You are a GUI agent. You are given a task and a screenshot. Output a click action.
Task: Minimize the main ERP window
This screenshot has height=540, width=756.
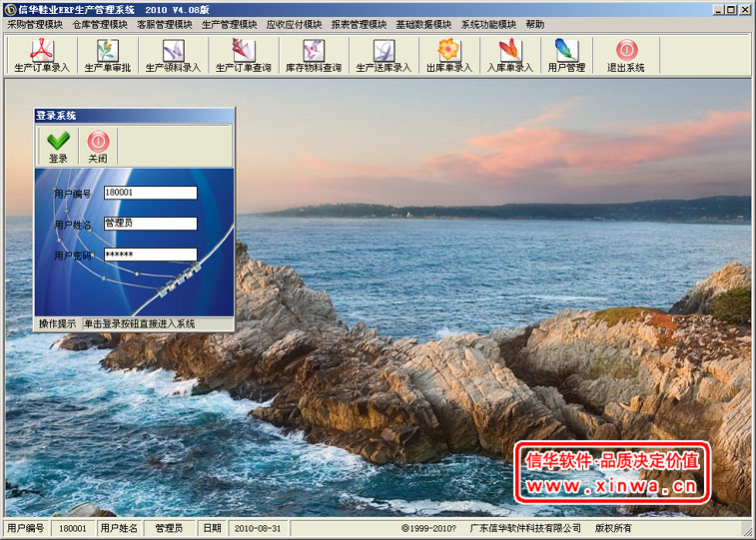(x=719, y=10)
